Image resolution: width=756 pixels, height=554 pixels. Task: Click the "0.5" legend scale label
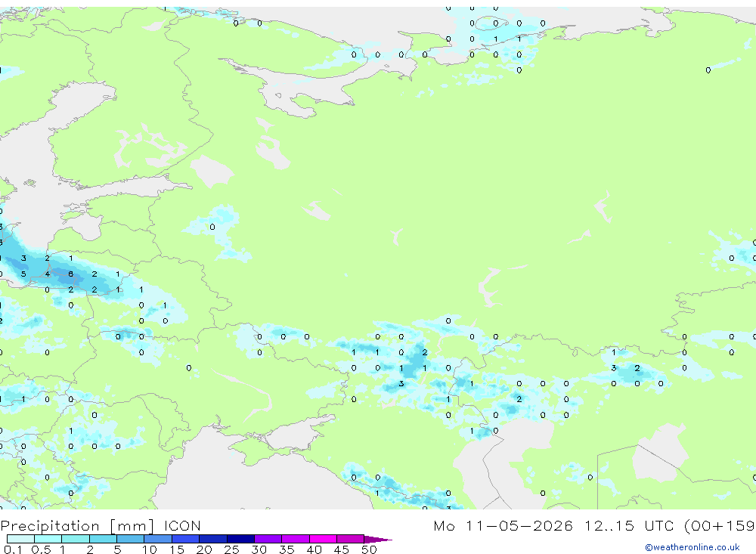(41, 549)
